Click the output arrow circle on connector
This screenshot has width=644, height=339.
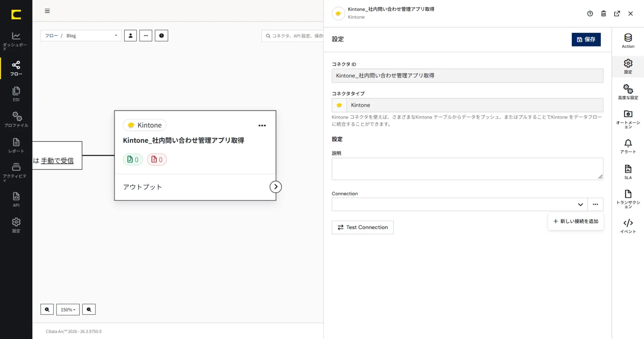point(276,187)
